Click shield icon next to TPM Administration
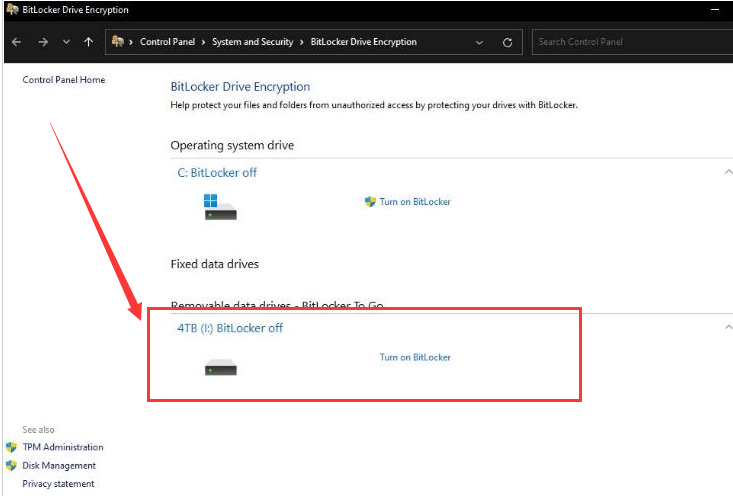 point(11,447)
